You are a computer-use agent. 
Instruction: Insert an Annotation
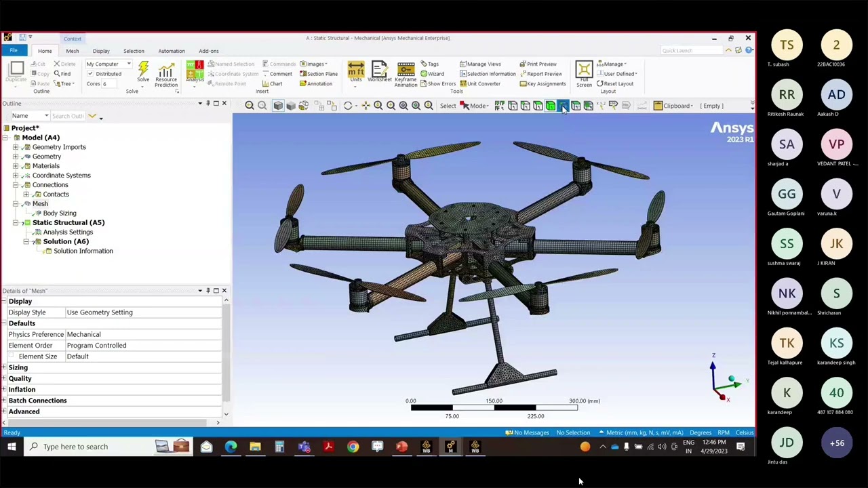pyautogui.click(x=315, y=84)
